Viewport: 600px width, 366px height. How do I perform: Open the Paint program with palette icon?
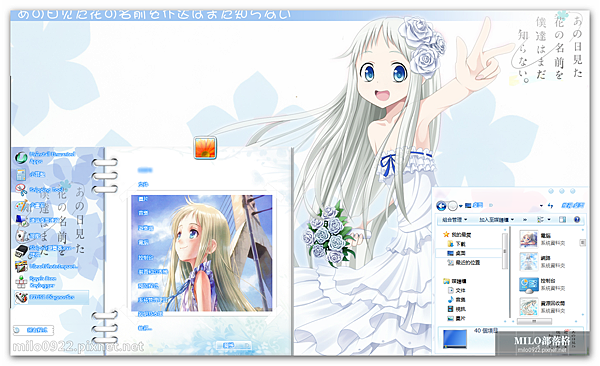click(31, 206)
